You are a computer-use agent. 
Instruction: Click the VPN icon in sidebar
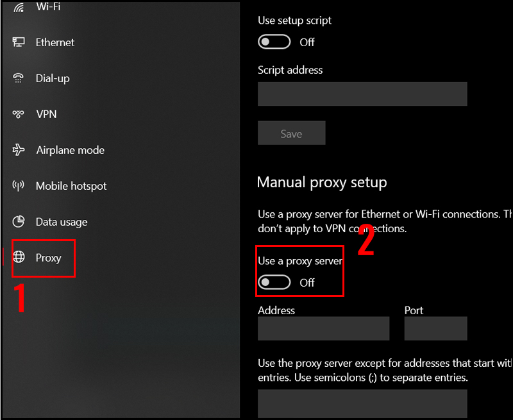[19, 114]
